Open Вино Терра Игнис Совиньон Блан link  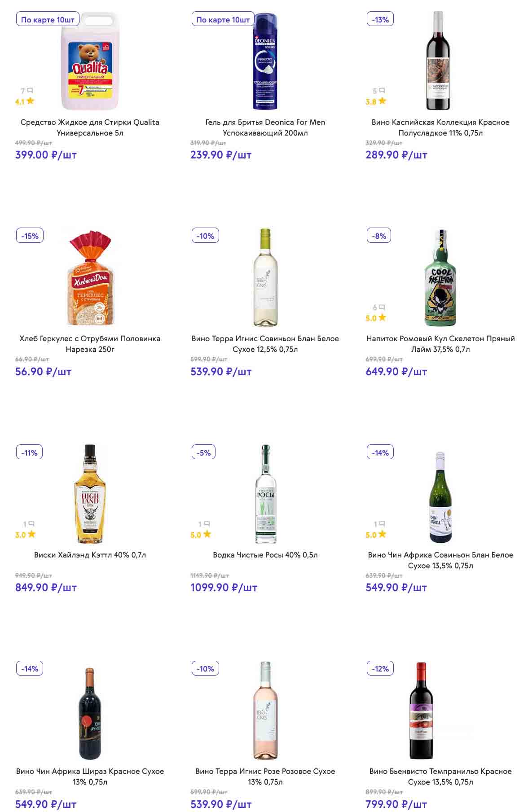pyautogui.click(x=265, y=344)
